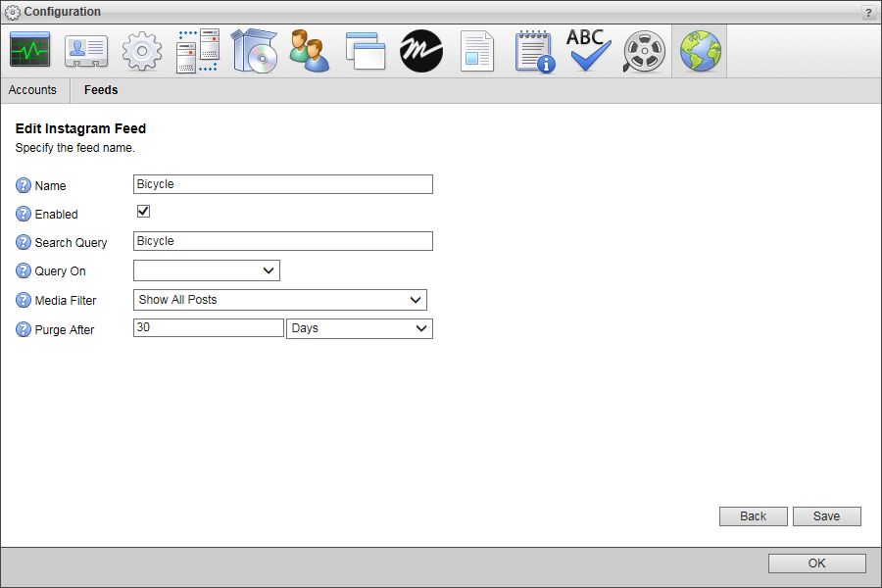
Task: Open the Media Filter dropdown
Action: tap(280, 300)
